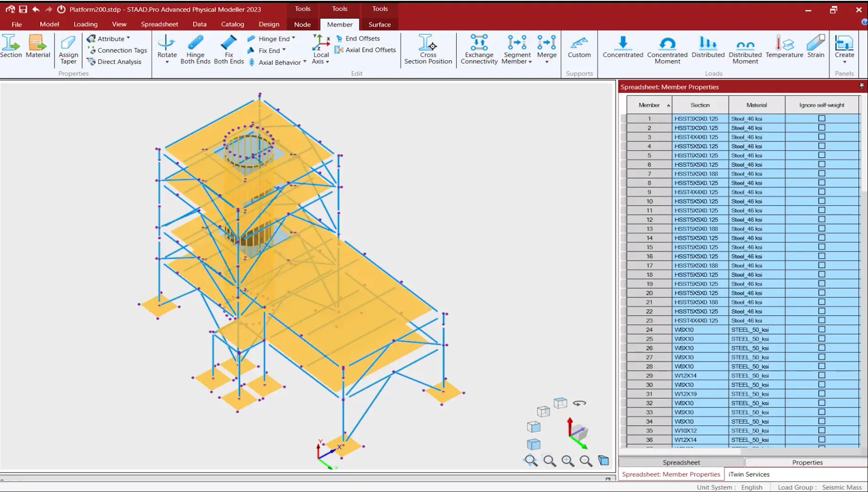868x492 pixels.
Task: Click Cross Section Position tool
Action: point(428,49)
